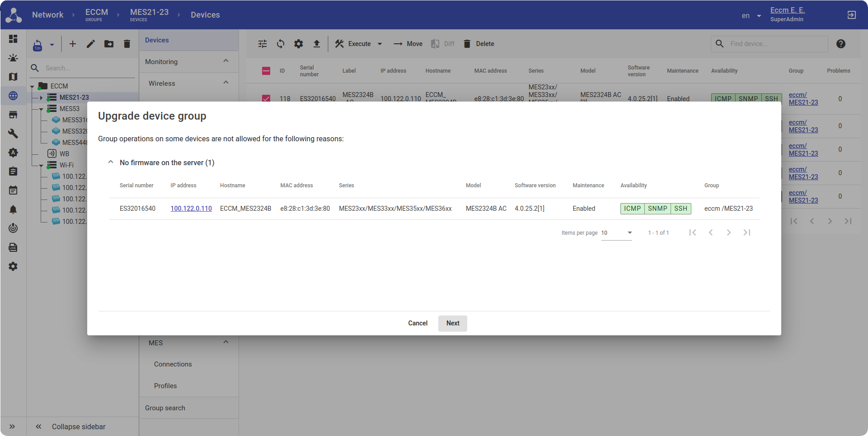Image resolution: width=868 pixels, height=436 pixels.
Task: Cancel the Upgrade device group dialog
Action: [418, 323]
